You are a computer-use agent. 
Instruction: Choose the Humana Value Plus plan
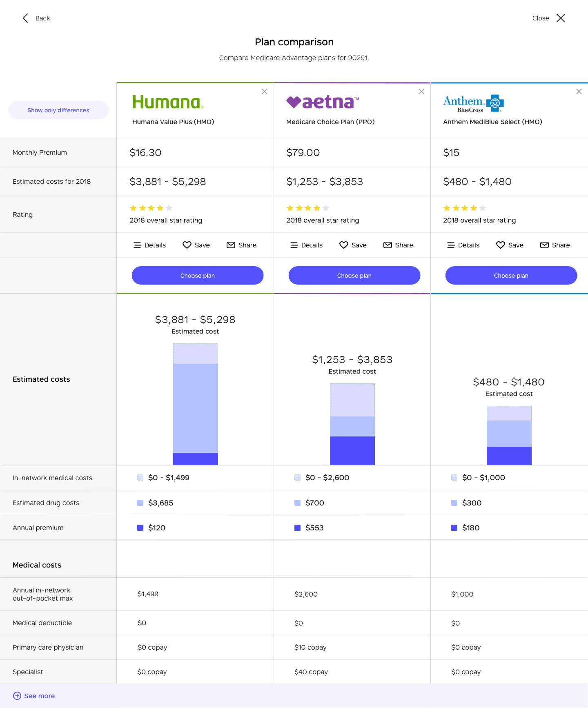click(198, 276)
